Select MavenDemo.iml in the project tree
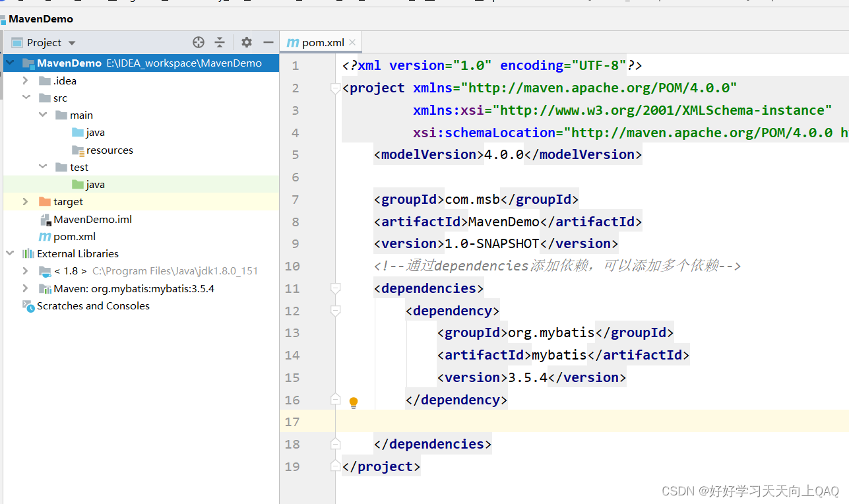 (x=93, y=219)
